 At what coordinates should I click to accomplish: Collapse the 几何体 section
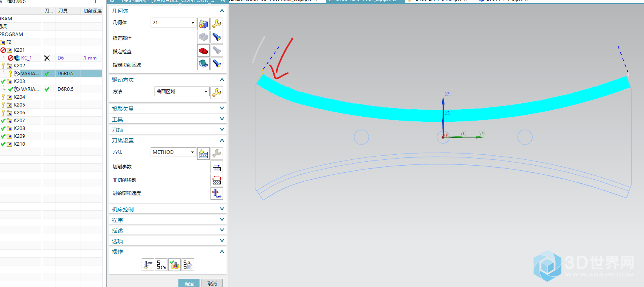[x=222, y=11]
